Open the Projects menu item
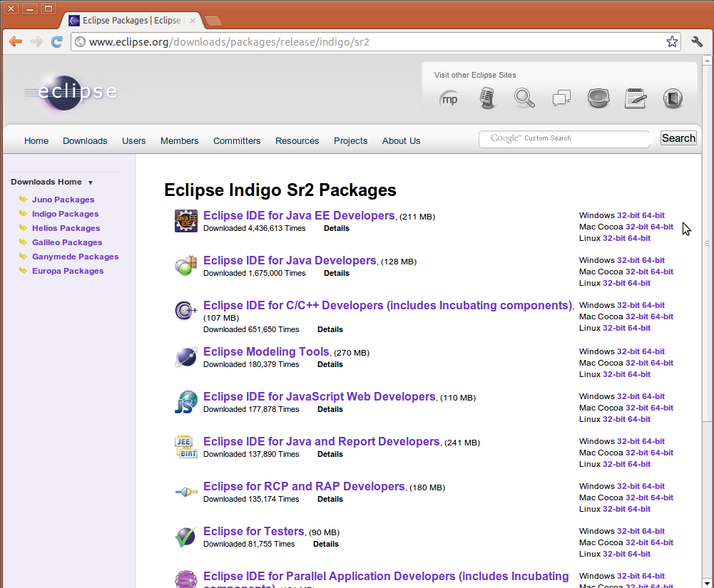This screenshot has height=588, width=714. click(x=351, y=141)
